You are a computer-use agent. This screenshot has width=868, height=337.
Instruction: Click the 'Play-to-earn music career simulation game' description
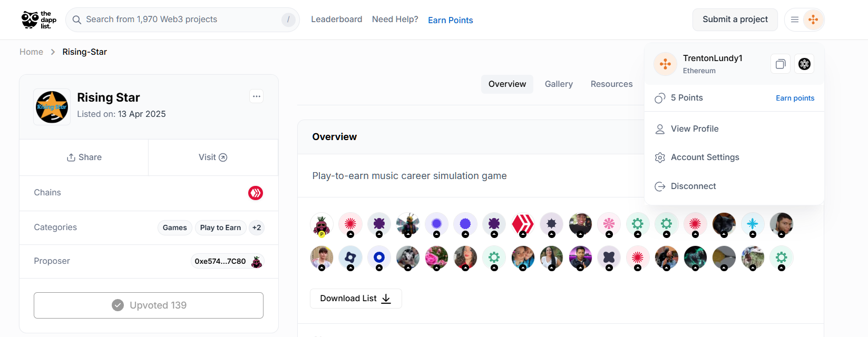point(409,176)
